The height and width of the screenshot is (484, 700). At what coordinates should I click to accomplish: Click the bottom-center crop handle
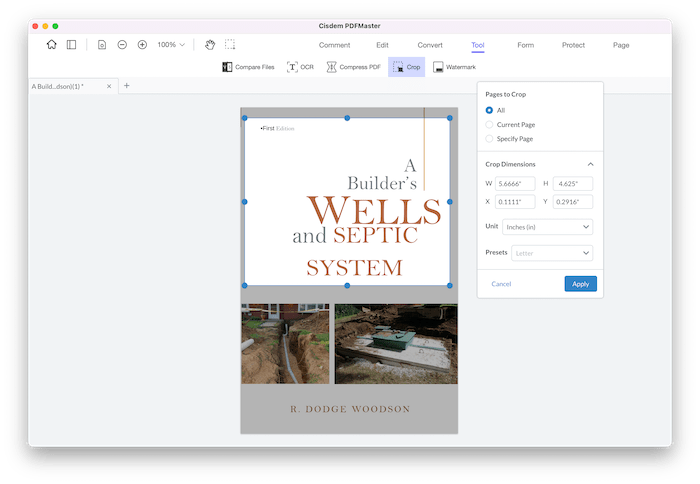tap(347, 285)
